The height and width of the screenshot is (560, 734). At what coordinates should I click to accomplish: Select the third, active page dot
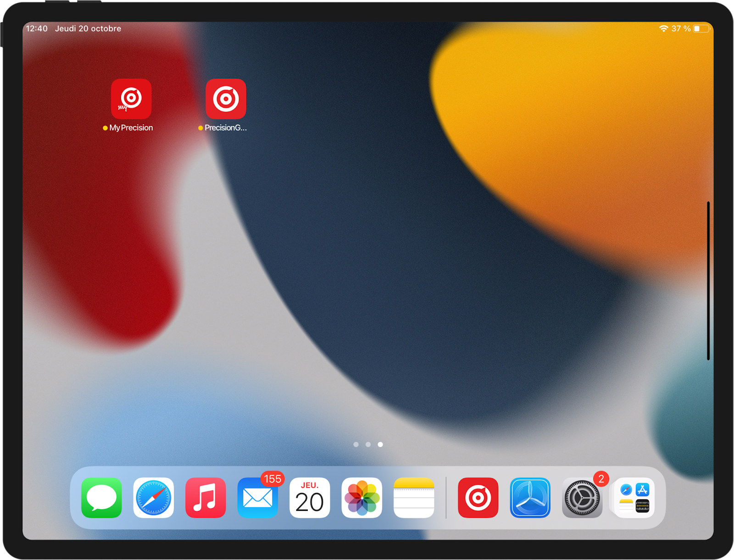[380, 444]
